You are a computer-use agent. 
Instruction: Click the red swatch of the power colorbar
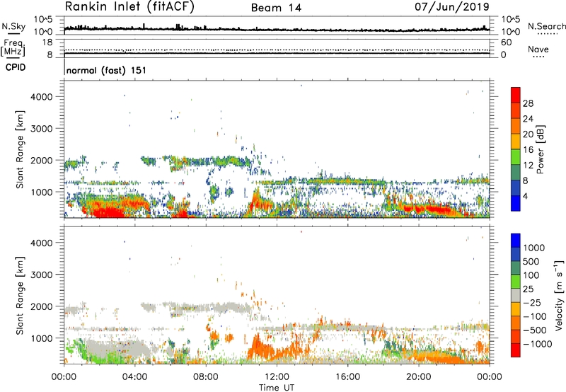pos(516,95)
